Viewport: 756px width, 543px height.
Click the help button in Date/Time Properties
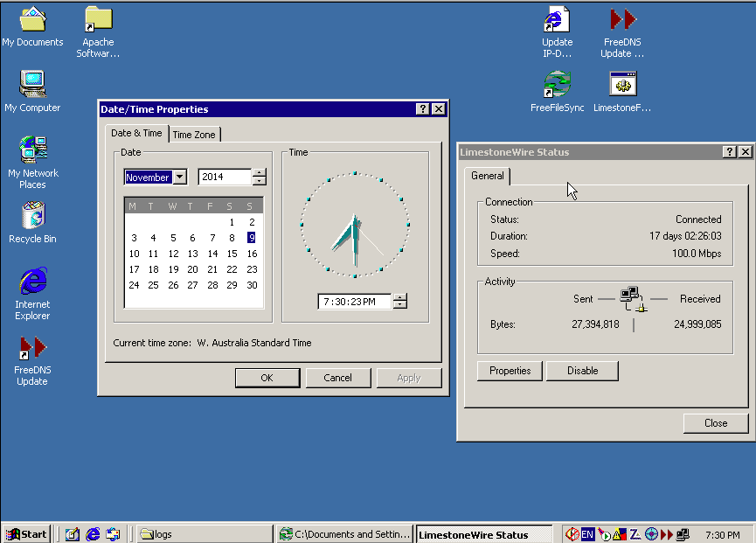click(x=422, y=109)
